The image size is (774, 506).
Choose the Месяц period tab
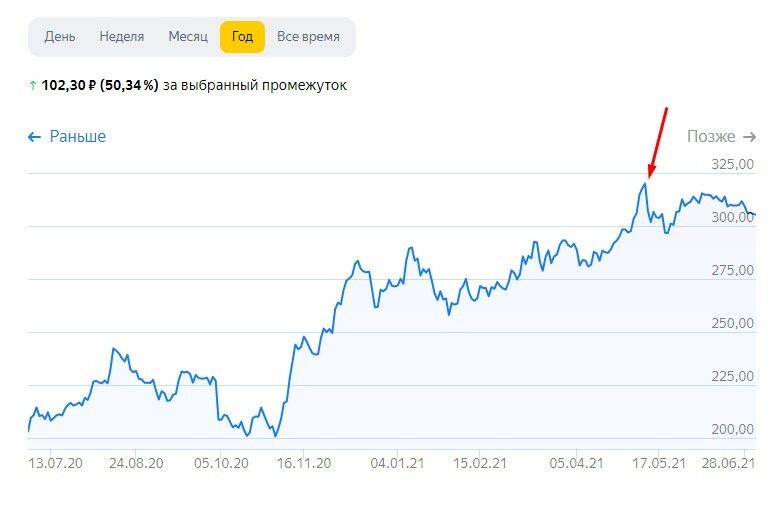188,37
